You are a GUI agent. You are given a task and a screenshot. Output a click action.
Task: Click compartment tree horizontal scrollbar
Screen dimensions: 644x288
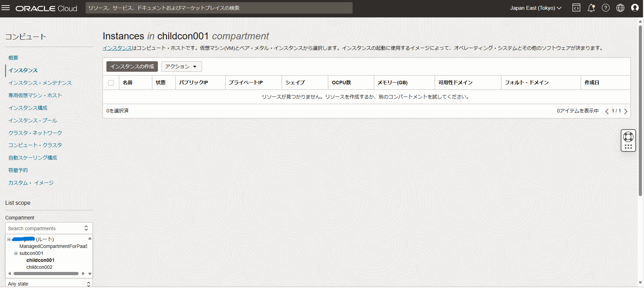click(x=46, y=274)
